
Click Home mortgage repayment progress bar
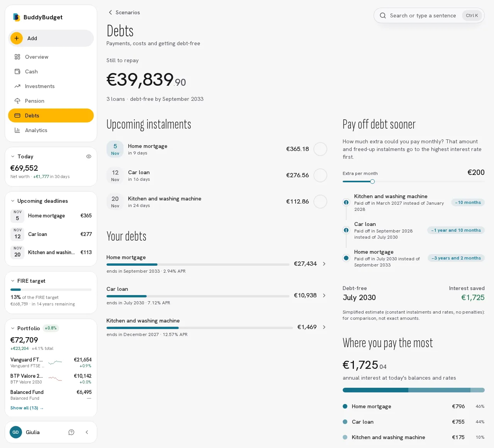pos(198,265)
